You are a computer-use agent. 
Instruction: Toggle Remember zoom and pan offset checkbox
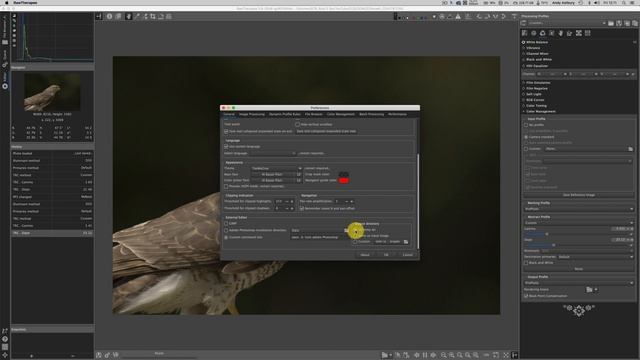[x=302, y=208]
